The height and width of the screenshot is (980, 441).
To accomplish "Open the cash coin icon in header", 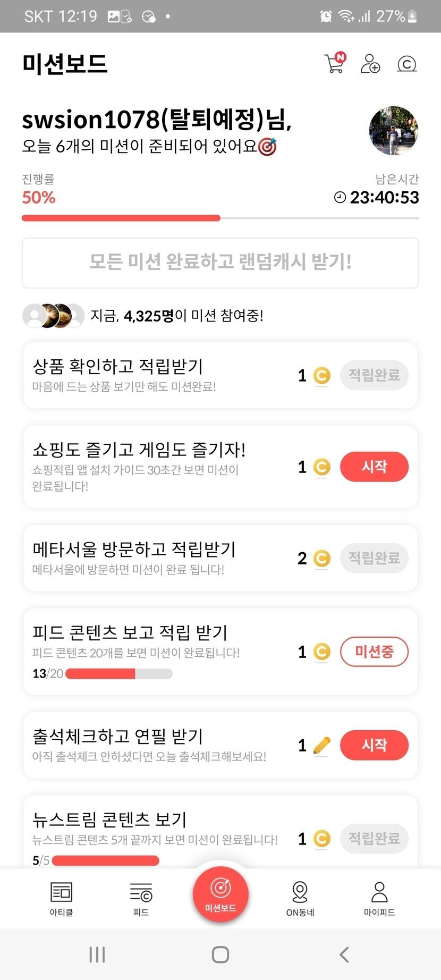I will (406, 64).
